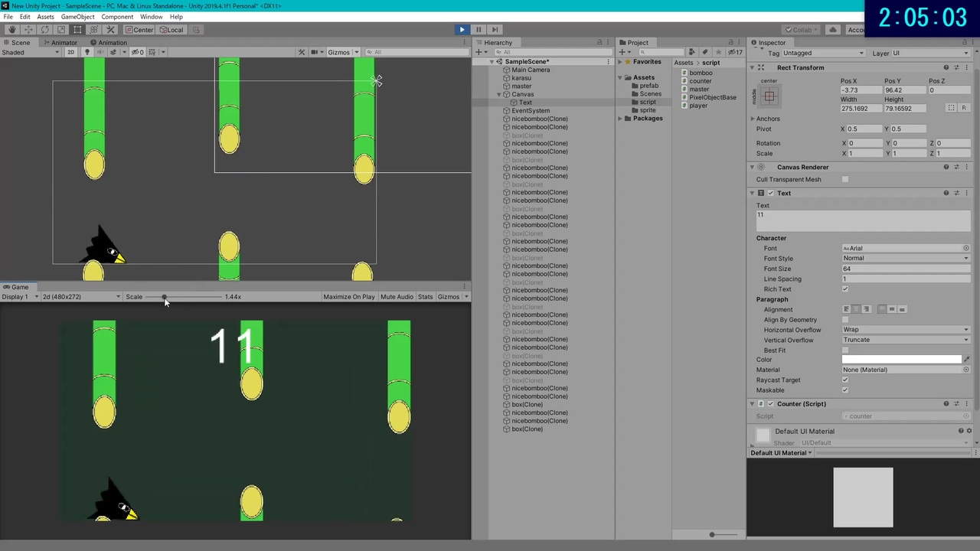Open Horizontal Overflow dropdown
This screenshot has width=980, height=551.
tap(905, 330)
